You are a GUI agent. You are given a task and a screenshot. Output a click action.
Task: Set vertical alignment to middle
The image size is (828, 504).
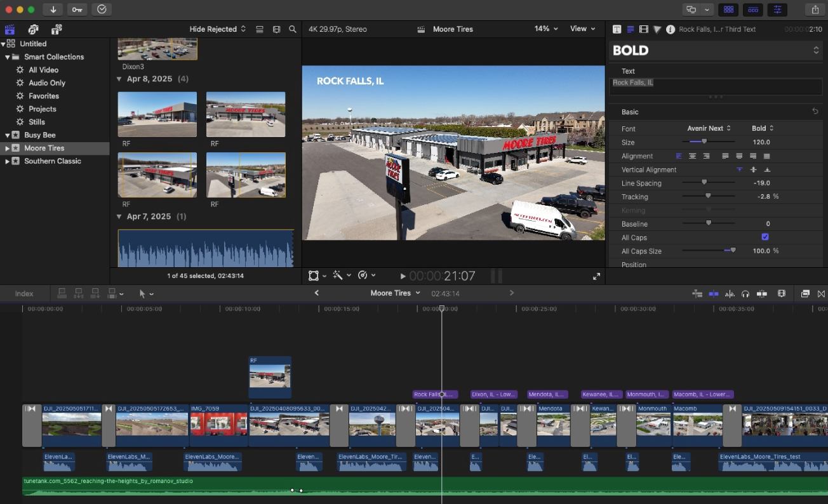click(754, 169)
